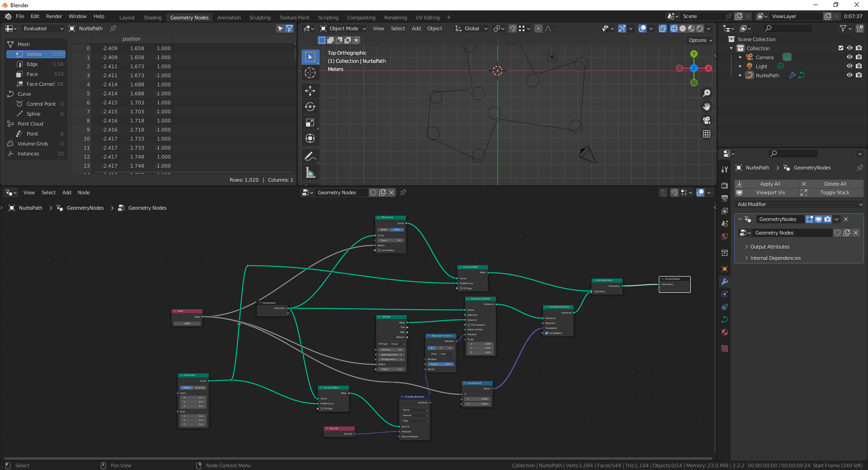Activate the 3D Cursor tool

(310, 73)
